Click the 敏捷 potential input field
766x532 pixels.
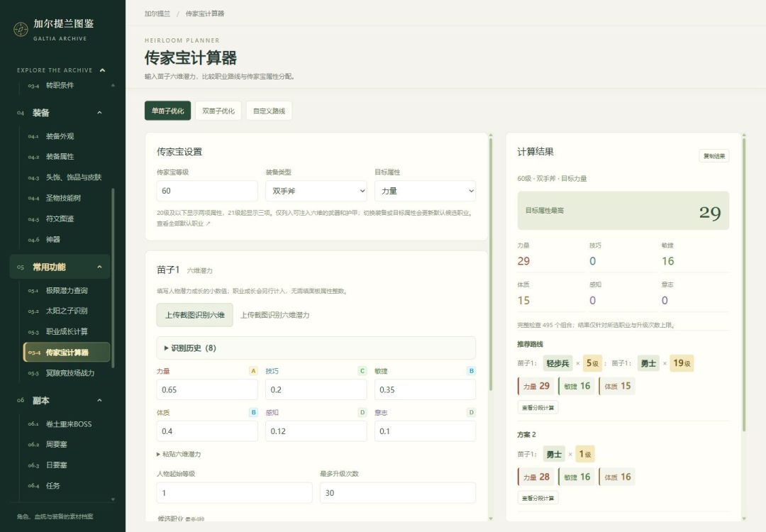pyautogui.click(x=425, y=390)
